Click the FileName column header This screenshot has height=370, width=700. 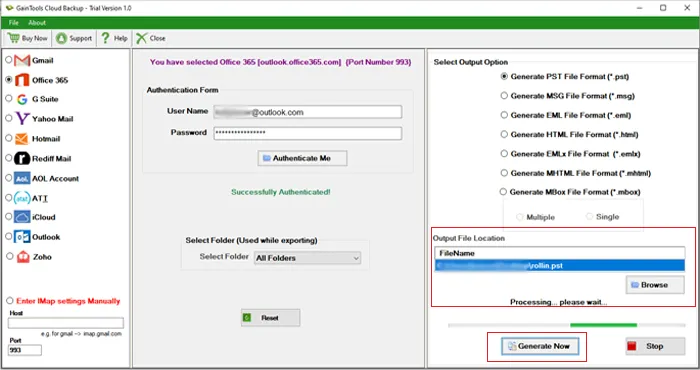(560, 253)
